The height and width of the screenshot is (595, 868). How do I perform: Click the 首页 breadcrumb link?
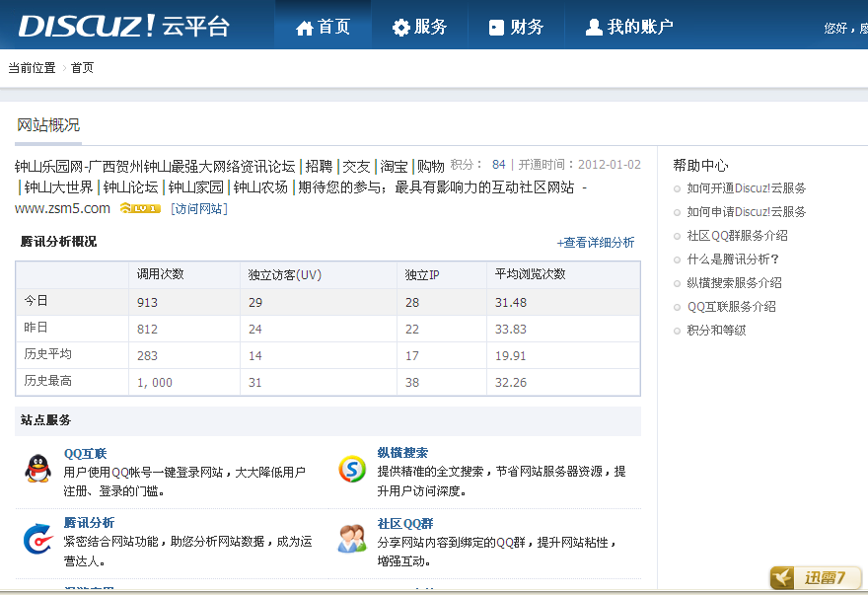83,67
